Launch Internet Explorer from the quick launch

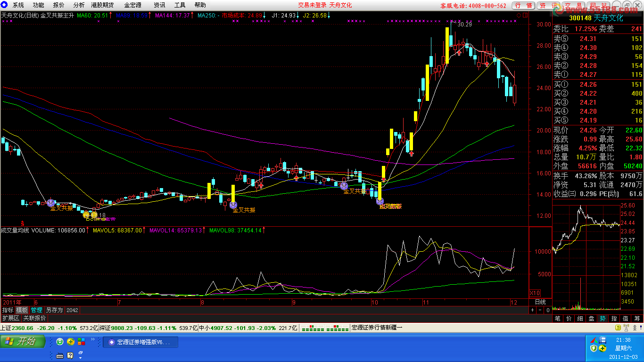pos(60,342)
